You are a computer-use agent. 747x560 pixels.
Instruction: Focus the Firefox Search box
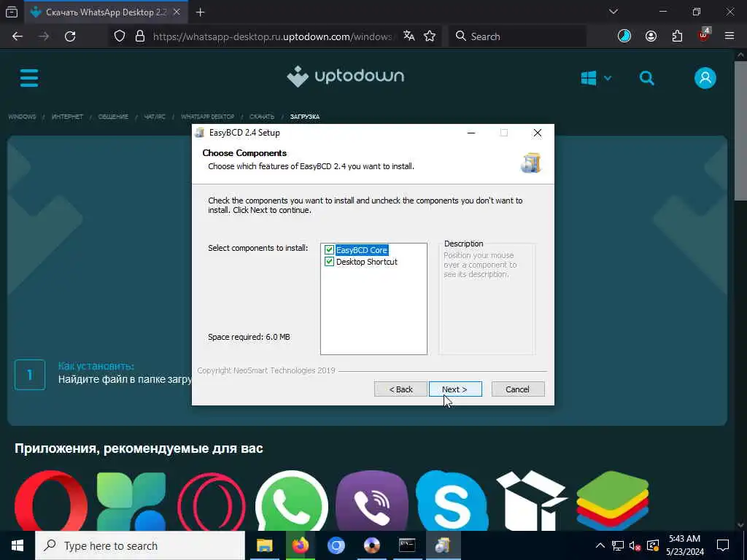[517, 36]
